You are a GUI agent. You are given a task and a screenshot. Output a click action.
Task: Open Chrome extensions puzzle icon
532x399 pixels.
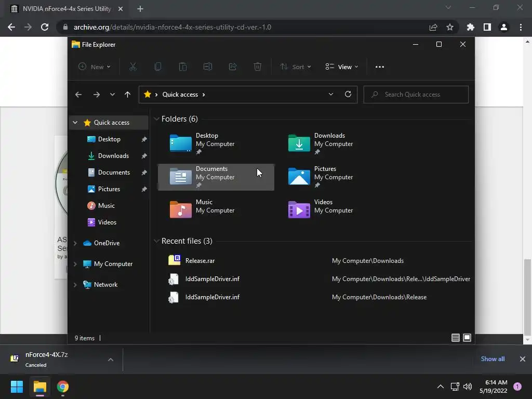coord(470,27)
